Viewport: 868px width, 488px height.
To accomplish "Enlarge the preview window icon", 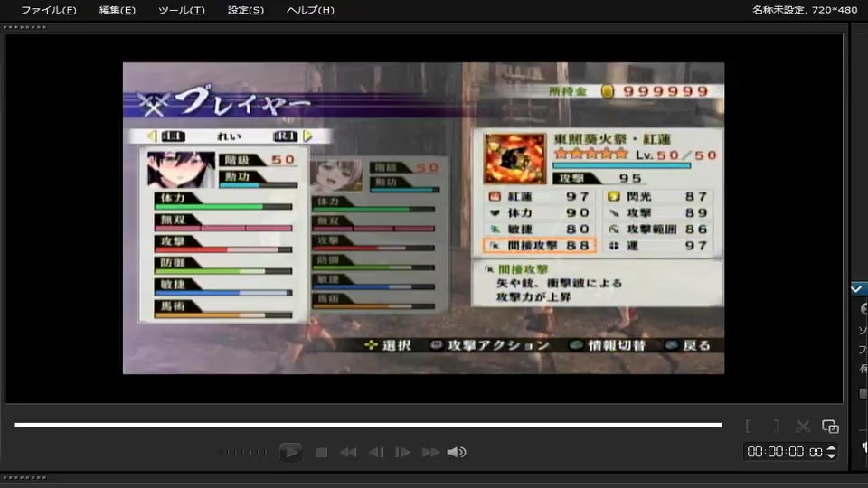I will (830, 426).
